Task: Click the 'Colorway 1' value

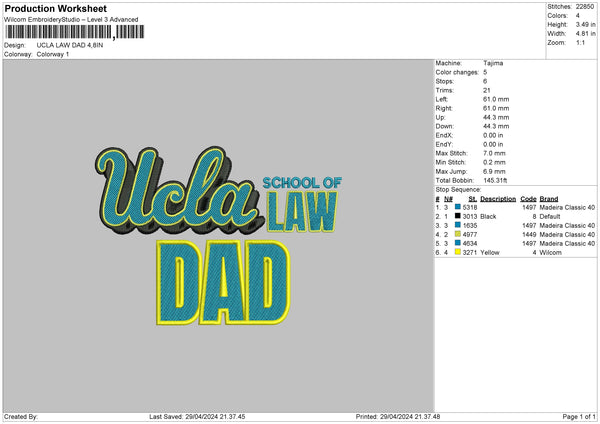Action: (53, 54)
